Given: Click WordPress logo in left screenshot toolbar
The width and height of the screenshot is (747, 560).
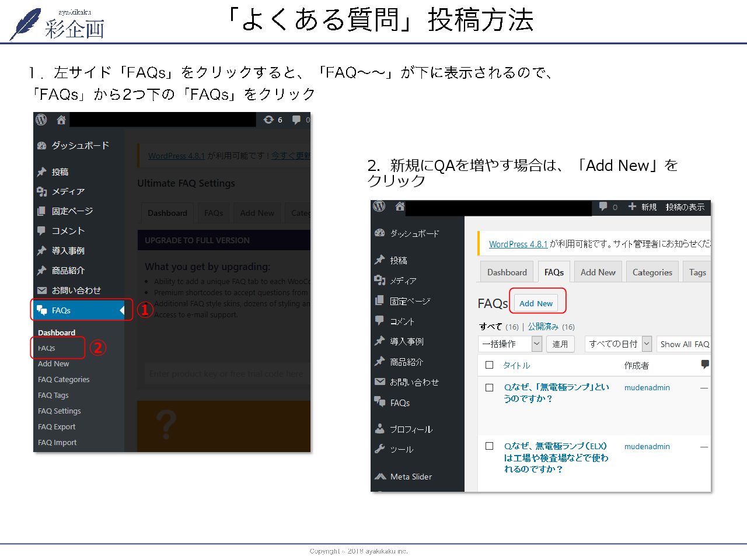Looking at the screenshot, I should (x=41, y=120).
